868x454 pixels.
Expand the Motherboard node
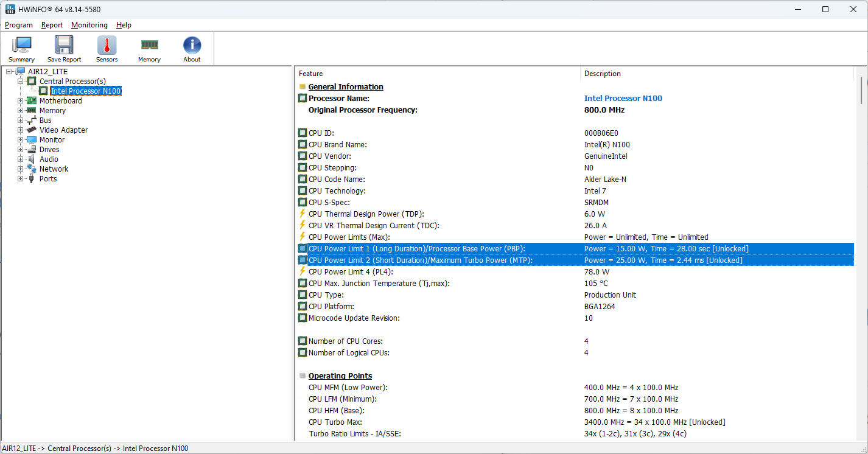tap(21, 101)
